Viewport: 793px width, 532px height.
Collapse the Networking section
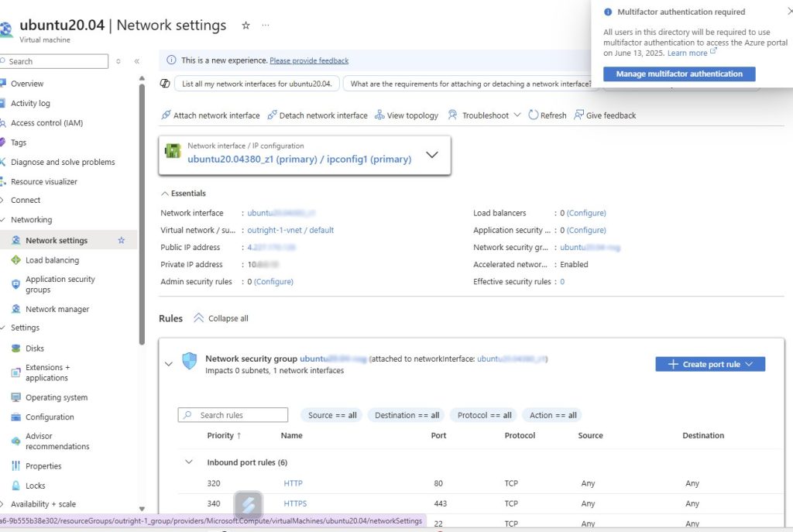point(31,220)
